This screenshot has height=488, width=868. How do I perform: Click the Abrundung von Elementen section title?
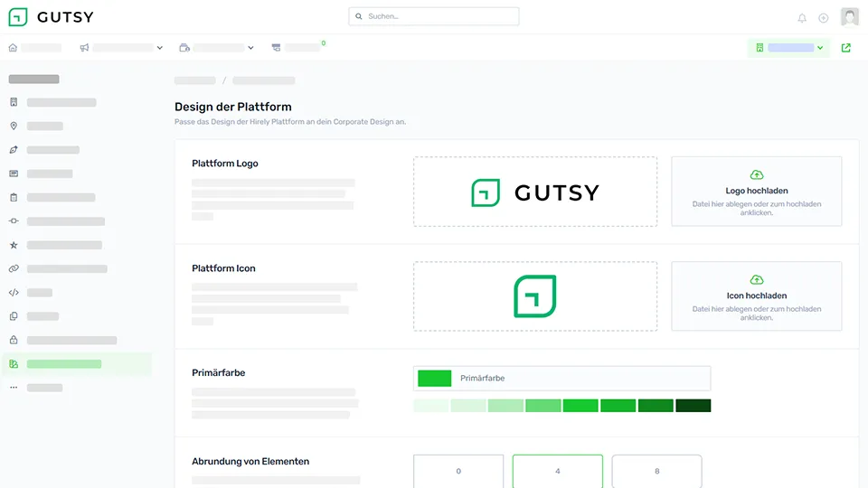250,462
